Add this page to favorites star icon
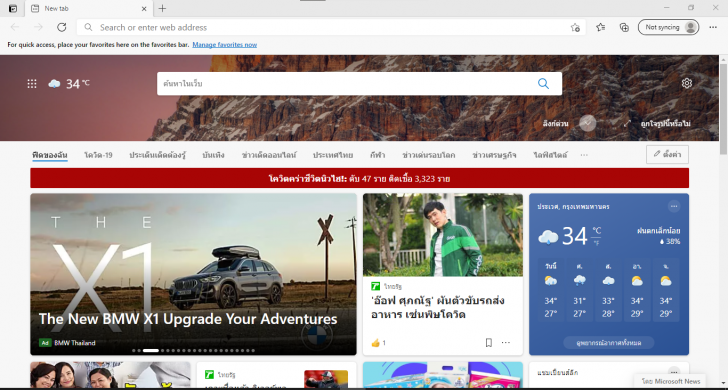The width and height of the screenshot is (728, 390). (x=575, y=27)
